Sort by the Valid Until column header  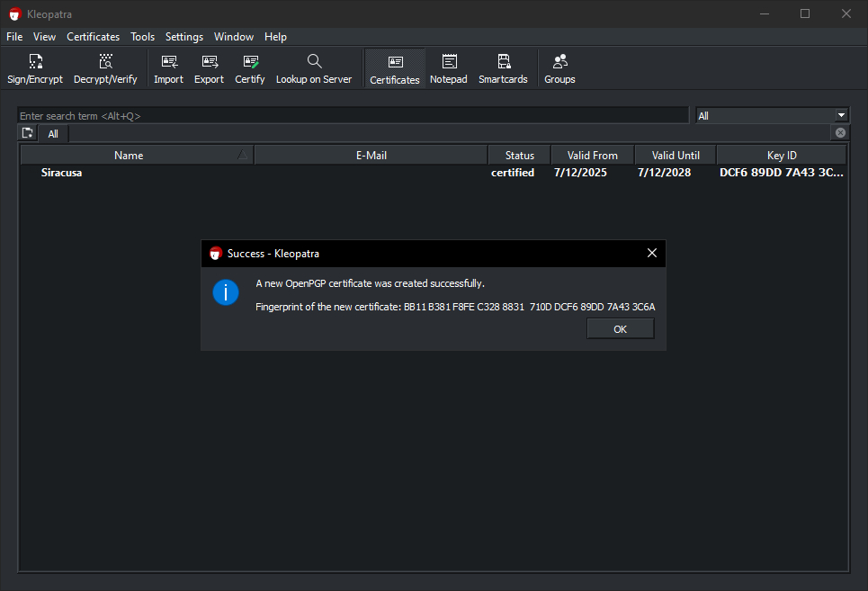[x=676, y=156]
